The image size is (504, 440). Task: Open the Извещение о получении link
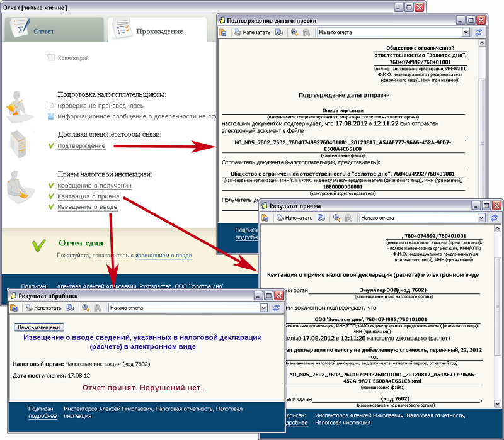pos(94,186)
